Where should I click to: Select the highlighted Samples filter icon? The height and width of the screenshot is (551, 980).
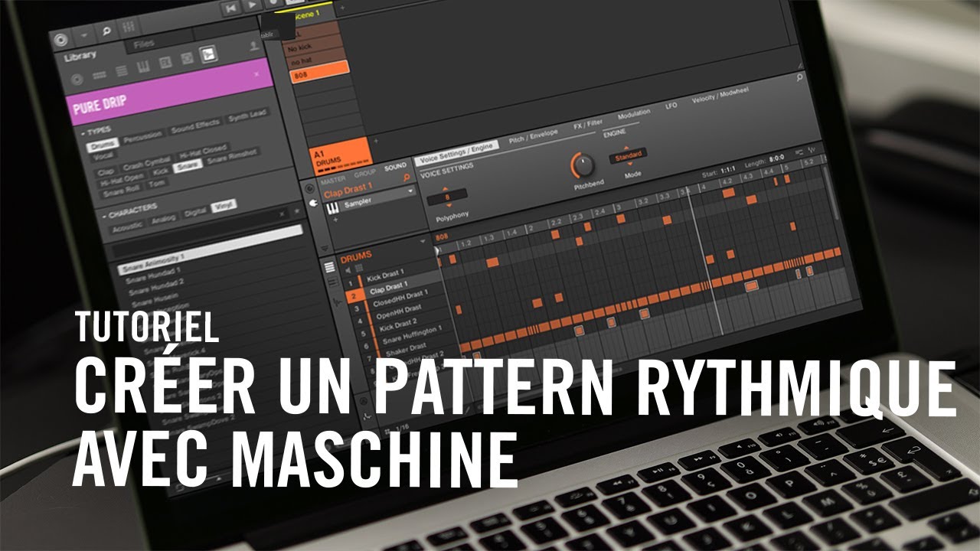[x=207, y=55]
